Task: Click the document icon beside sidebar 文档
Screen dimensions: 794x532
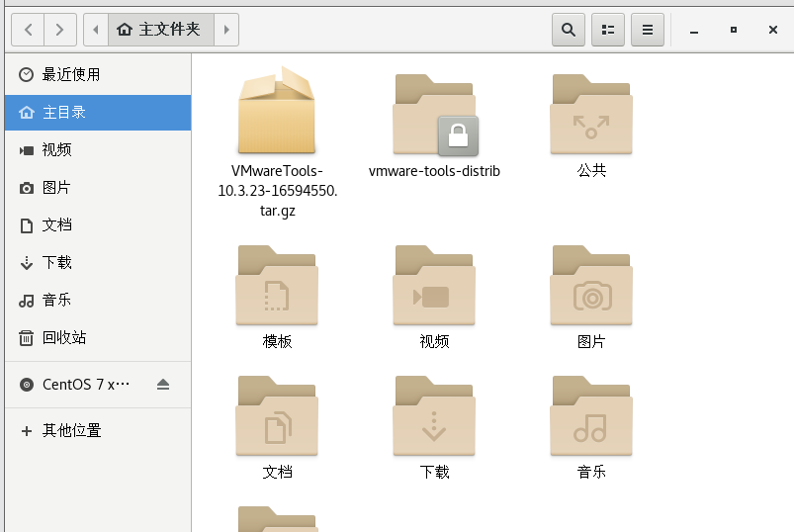Action: pos(27,225)
